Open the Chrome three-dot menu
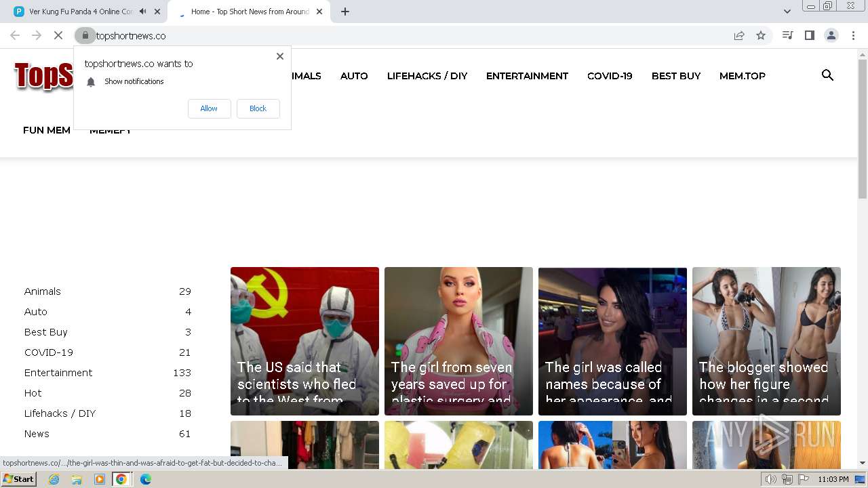This screenshot has height=488, width=868. tap(853, 35)
